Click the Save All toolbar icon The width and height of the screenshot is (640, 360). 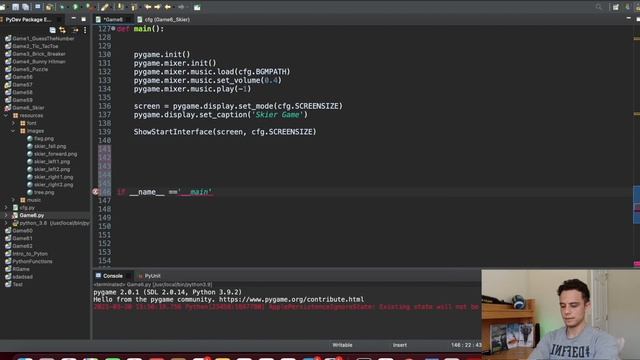pos(25,7)
